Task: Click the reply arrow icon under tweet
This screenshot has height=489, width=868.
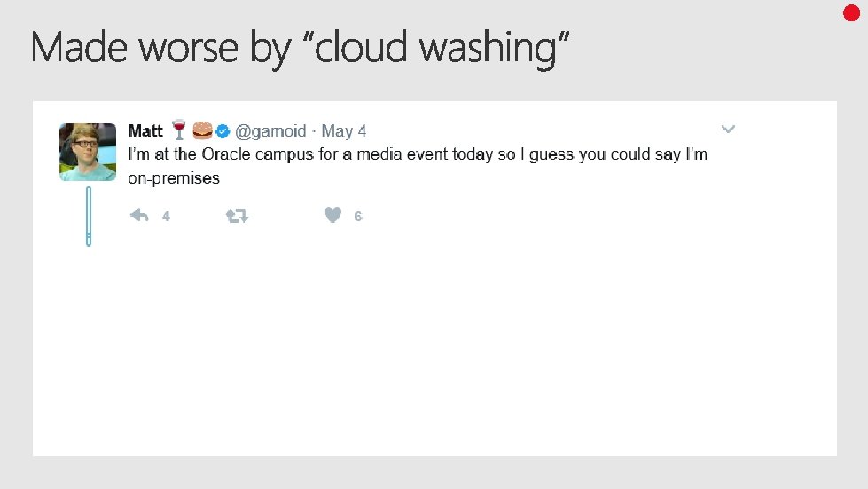Action: tap(139, 216)
